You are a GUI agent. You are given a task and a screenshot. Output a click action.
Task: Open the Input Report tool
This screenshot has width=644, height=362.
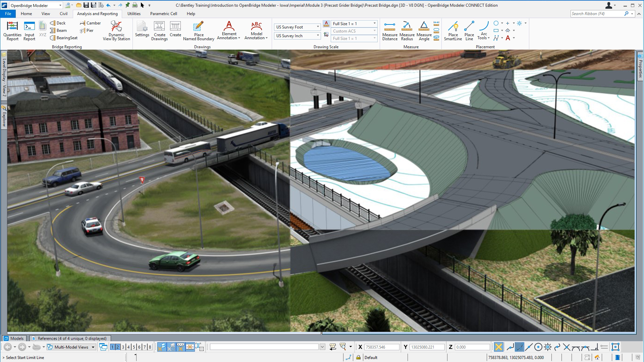point(29,31)
